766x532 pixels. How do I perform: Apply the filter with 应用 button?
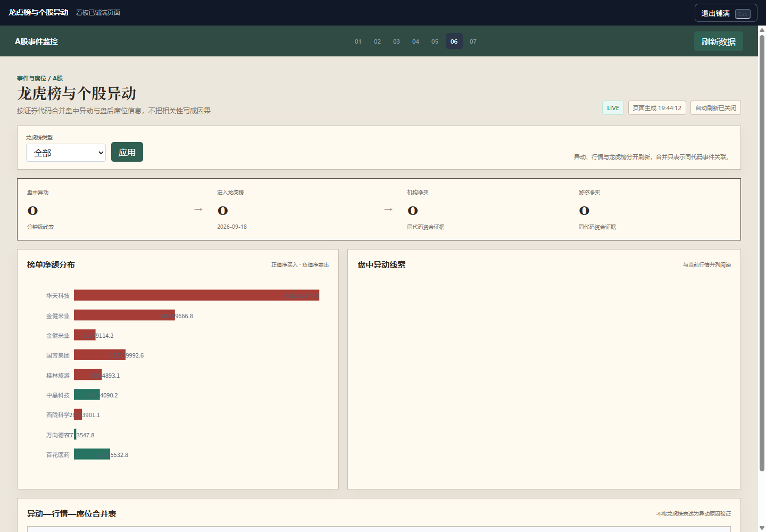click(127, 152)
